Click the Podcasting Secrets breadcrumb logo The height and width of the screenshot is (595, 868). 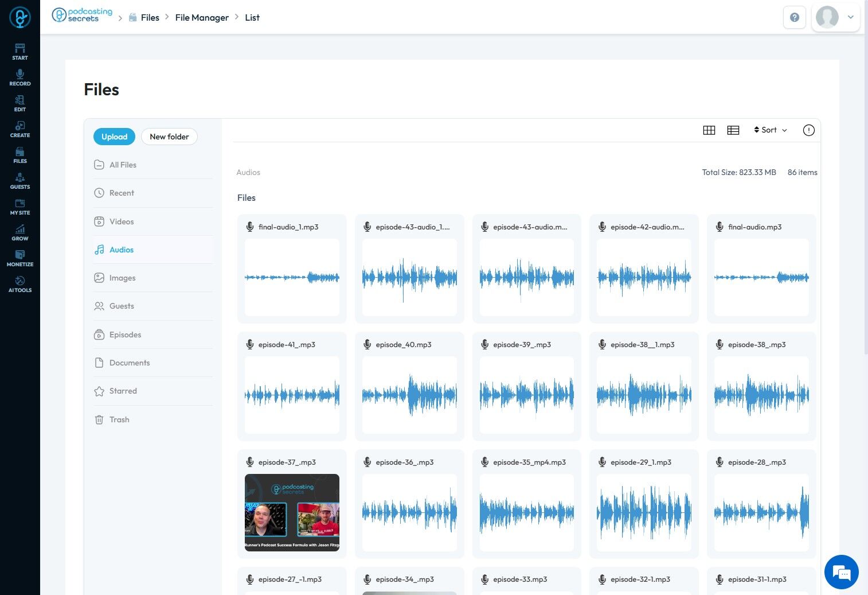click(82, 15)
